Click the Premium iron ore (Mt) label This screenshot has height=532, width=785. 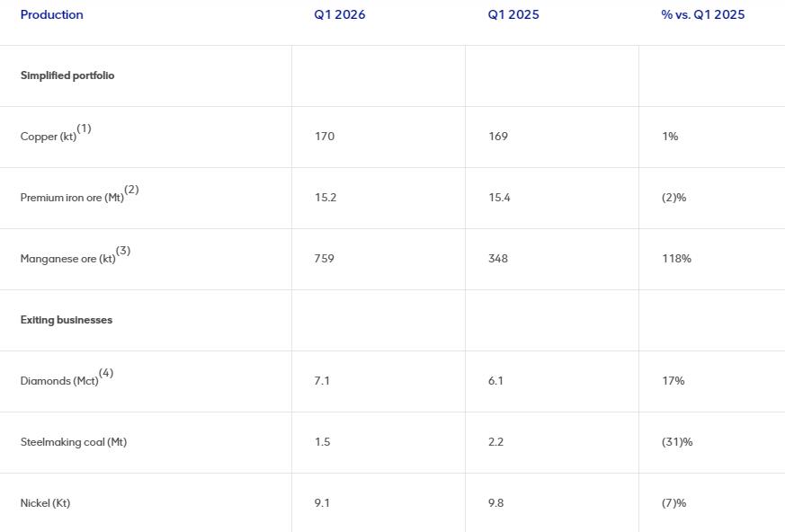pyautogui.click(x=72, y=198)
